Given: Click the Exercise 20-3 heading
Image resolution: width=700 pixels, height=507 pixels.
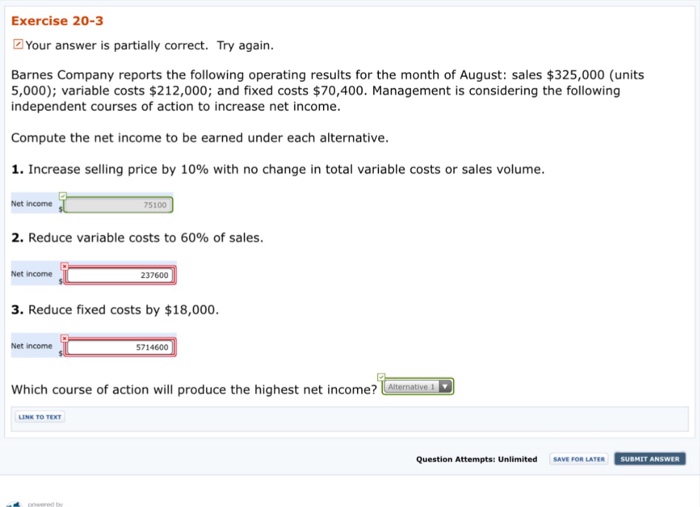Looking at the screenshot, I should point(57,21).
